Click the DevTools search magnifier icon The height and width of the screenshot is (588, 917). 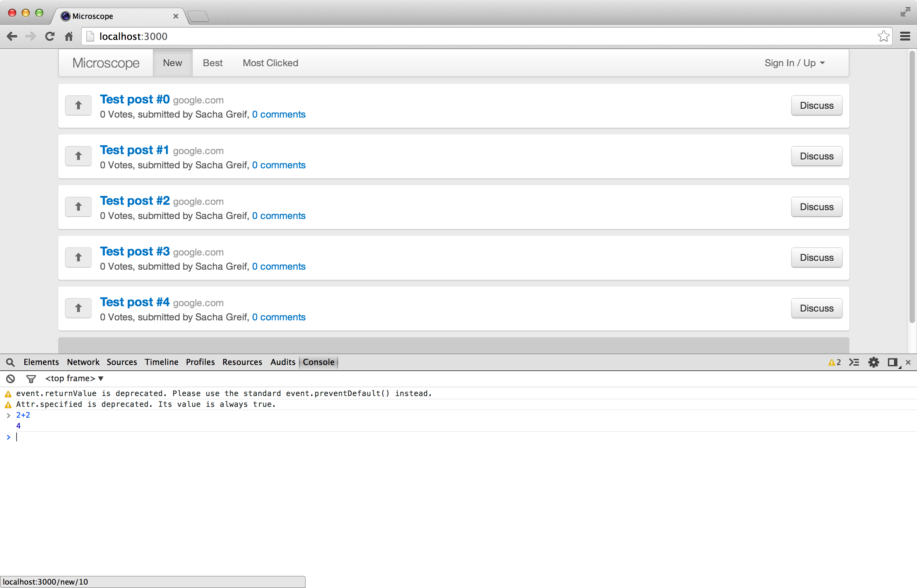[10, 362]
